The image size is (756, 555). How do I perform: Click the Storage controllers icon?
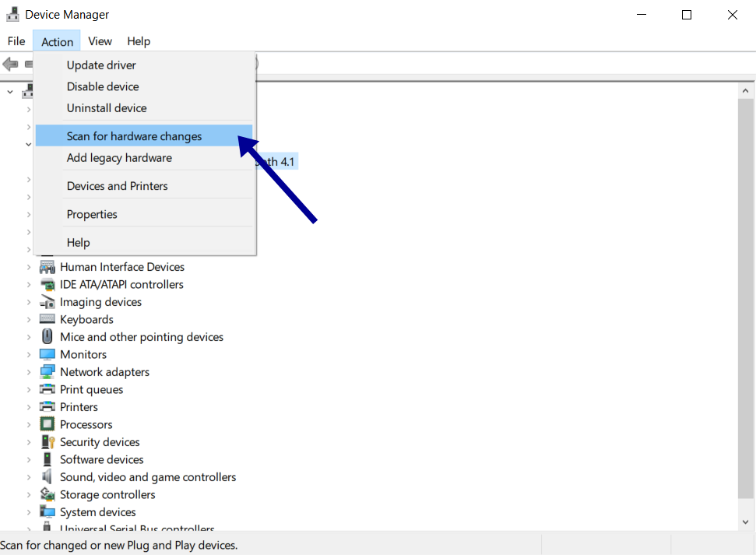click(47, 494)
